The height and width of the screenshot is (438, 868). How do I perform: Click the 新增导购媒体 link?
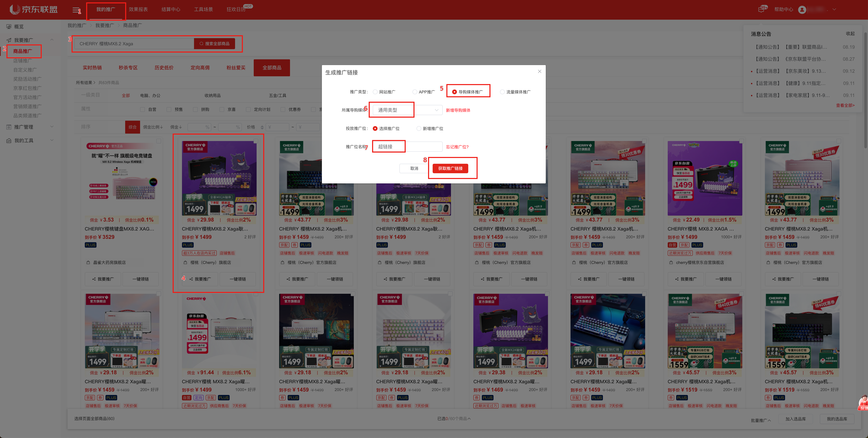pyautogui.click(x=458, y=110)
